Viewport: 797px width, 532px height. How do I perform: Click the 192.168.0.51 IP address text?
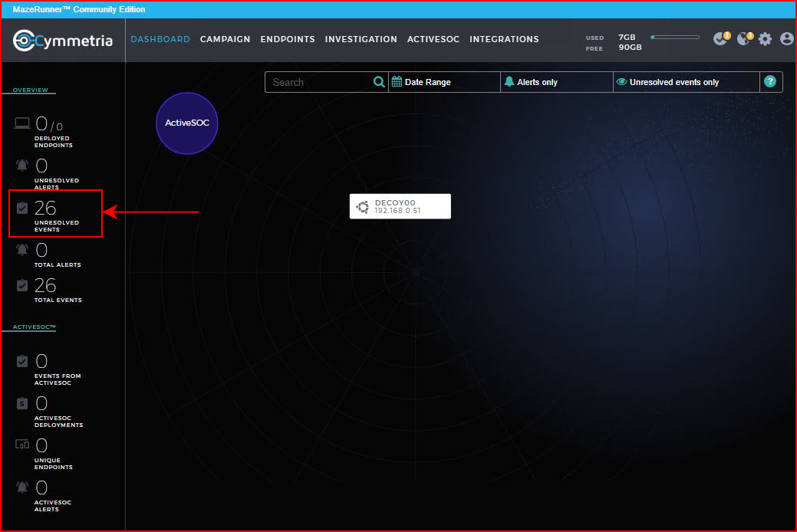[397, 211]
